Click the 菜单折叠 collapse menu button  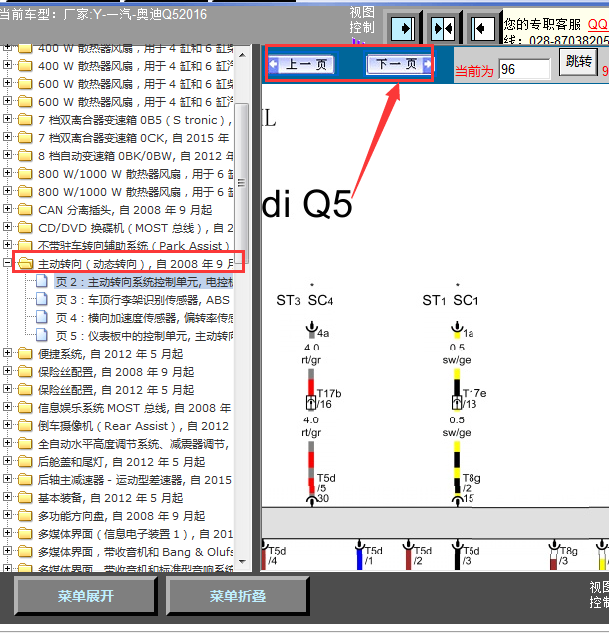coord(237,596)
